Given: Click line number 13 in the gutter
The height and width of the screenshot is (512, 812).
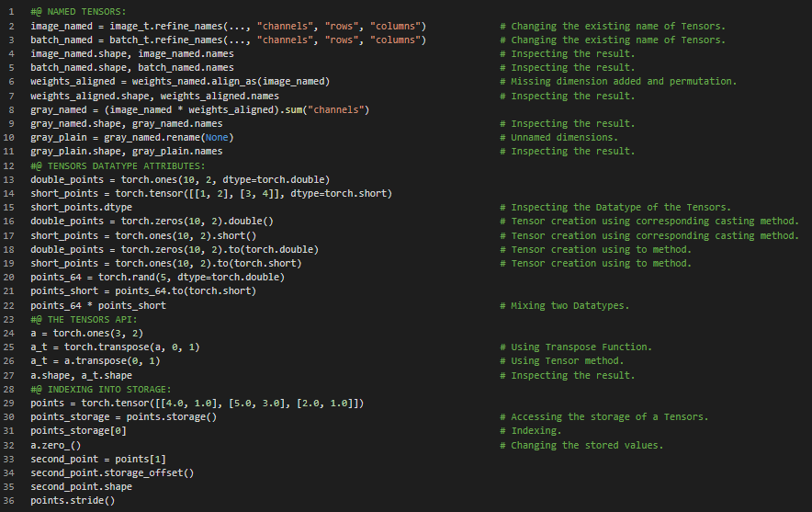Looking at the screenshot, I should pyautogui.click(x=9, y=179).
